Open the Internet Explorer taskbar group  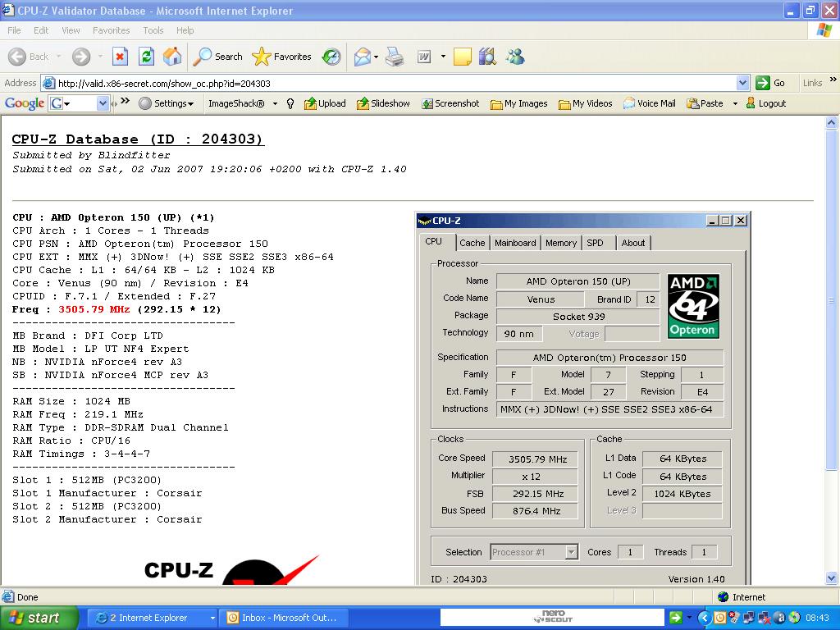coord(152,618)
